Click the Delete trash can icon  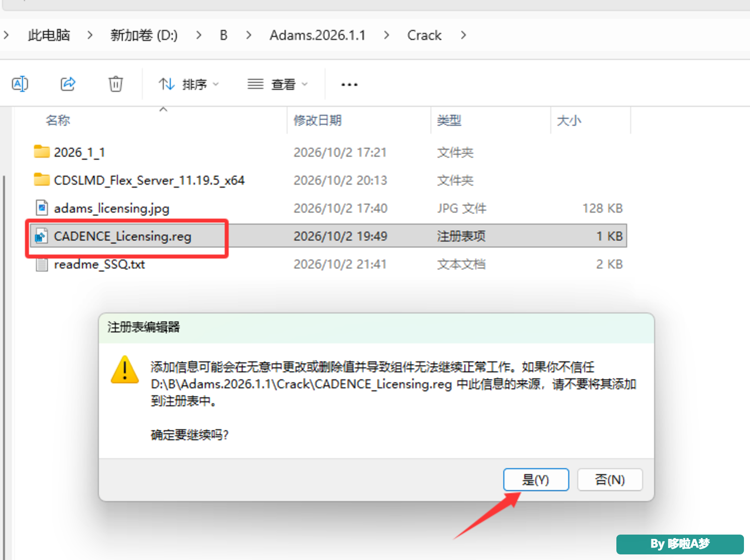(116, 84)
